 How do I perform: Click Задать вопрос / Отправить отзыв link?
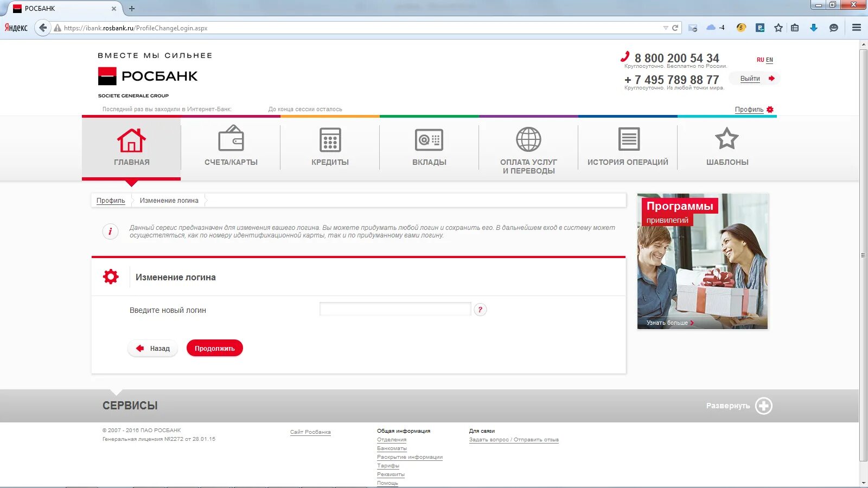click(514, 440)
